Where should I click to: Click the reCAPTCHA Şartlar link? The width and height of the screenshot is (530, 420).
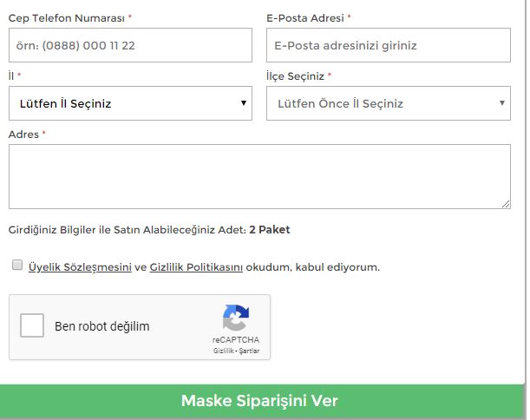coord(248,351)
